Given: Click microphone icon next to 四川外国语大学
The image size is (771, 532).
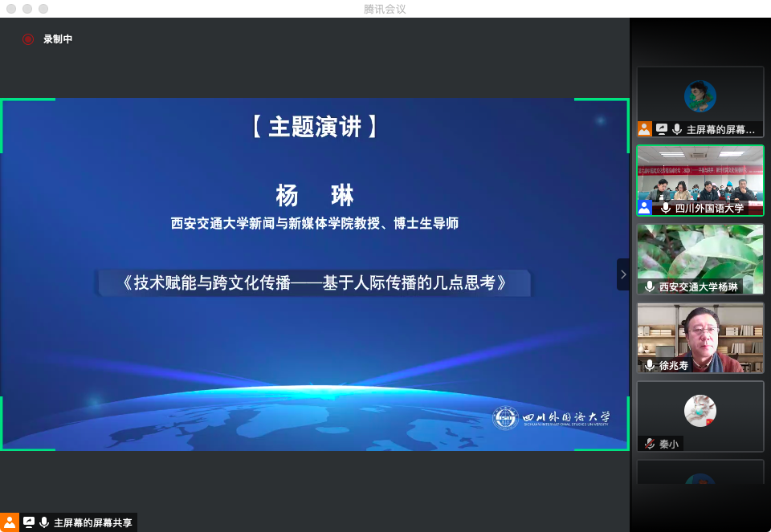Looking at the screenshot, I should pos(665,208).
